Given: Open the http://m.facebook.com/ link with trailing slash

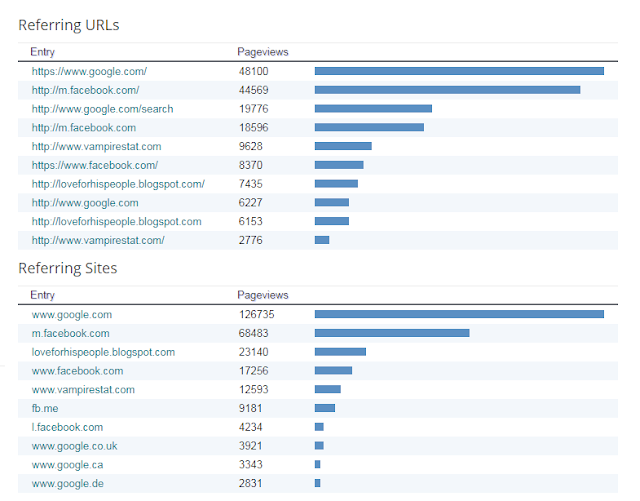Looking at the screenshot, I should 85,90.
